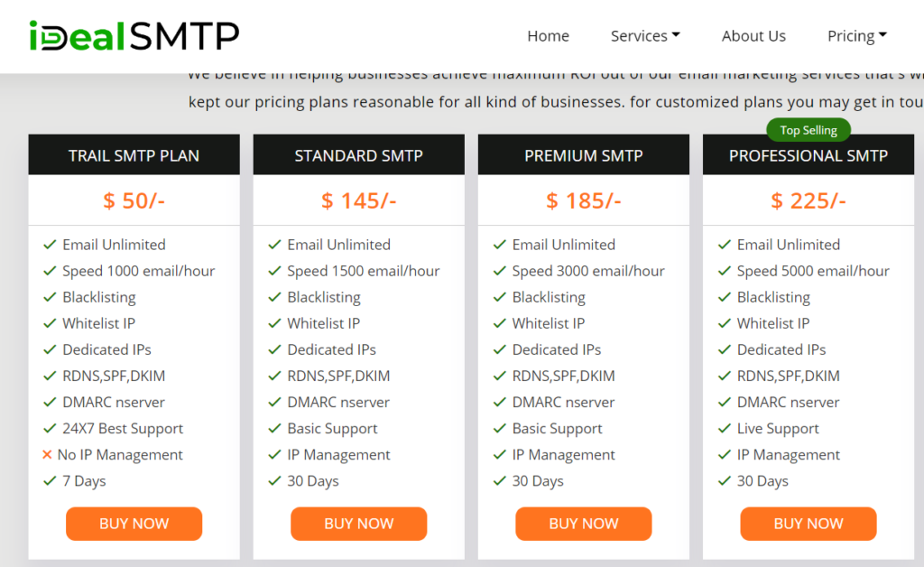924x567 pixels.
Task: Click the Top Selling badge
Action: (x=808, y=129)
